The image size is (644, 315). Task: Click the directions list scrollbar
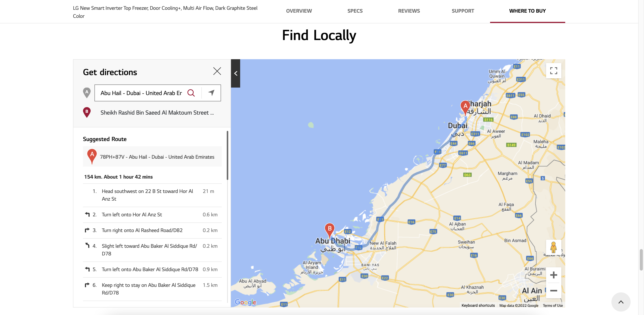pyautogui.click(x=227, y=155)
